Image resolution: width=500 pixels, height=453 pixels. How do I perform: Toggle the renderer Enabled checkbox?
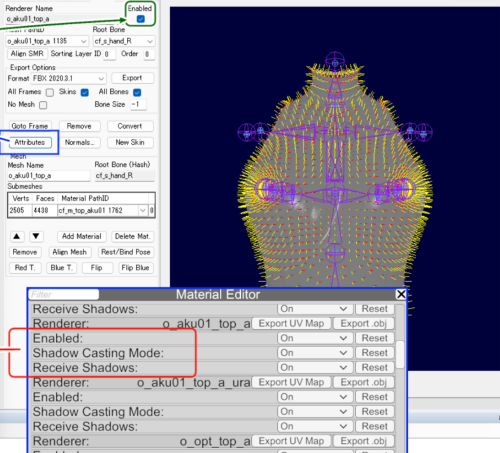pos(141,19)
